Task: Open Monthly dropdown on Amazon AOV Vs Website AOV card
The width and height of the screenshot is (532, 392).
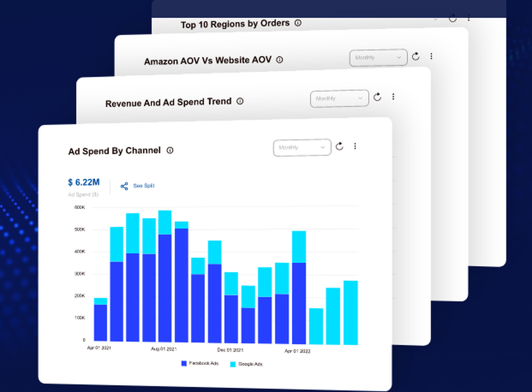Action: 378,57
